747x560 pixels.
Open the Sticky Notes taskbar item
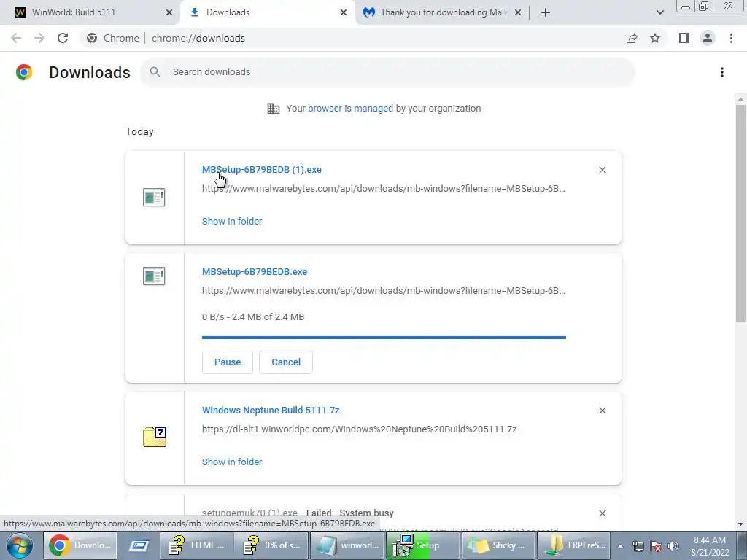coord(498,545)
